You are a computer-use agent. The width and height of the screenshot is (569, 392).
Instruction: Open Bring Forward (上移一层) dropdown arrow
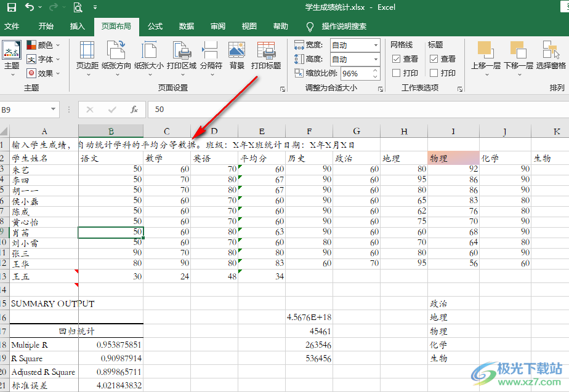486,74
